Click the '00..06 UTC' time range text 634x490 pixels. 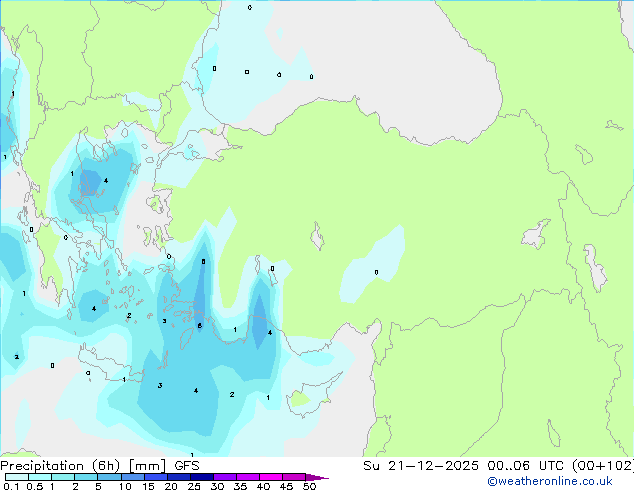[x=526, y=466]
